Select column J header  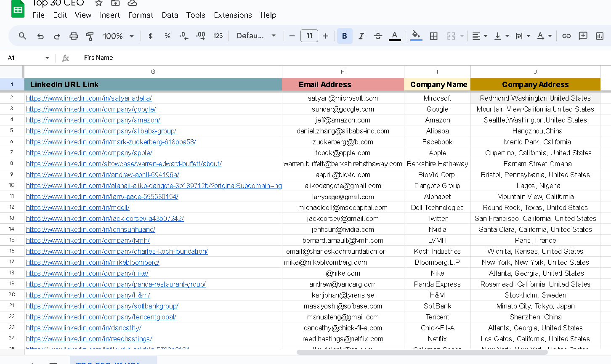[535, 72]
